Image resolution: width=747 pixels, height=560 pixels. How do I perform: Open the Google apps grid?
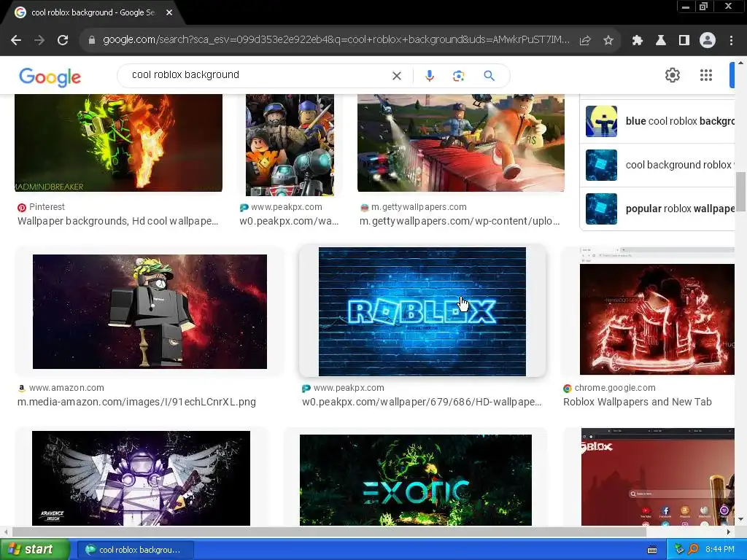(x=706, y=75)
